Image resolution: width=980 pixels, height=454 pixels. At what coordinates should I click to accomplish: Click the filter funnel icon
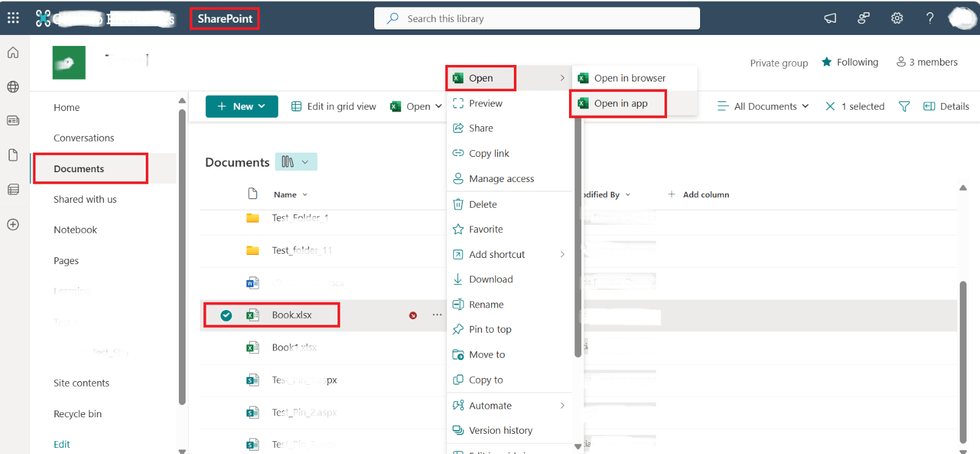904,107
